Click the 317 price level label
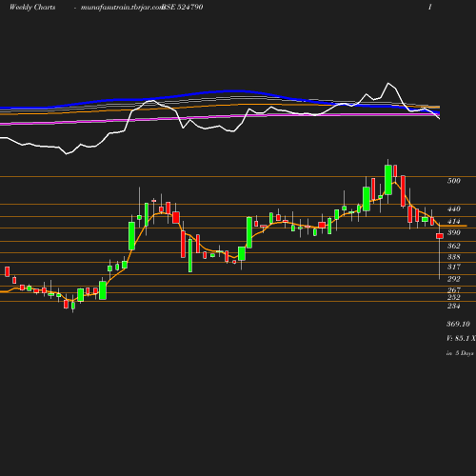The width and height of the screenshot is (476, 476). pyautogui.click(x=454, y=267)
